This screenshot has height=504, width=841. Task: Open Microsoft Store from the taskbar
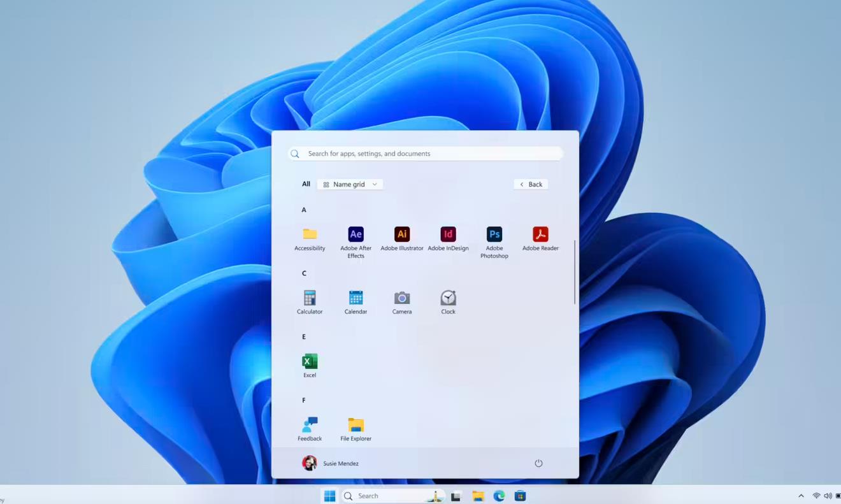click(520, 496)
